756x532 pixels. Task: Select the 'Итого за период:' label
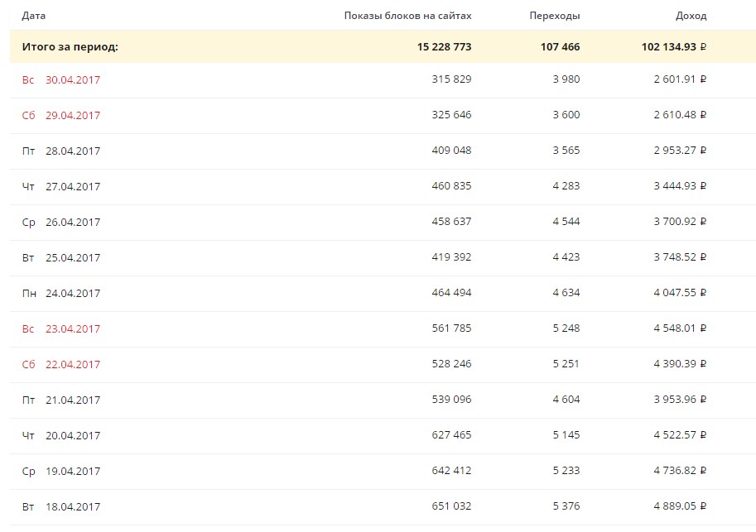coord(70,46)
